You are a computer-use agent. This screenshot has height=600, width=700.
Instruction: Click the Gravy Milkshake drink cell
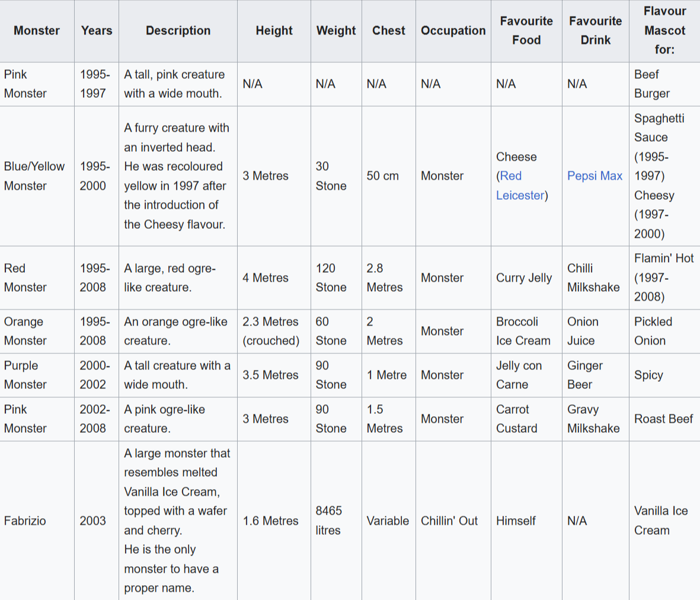[596, 419]
